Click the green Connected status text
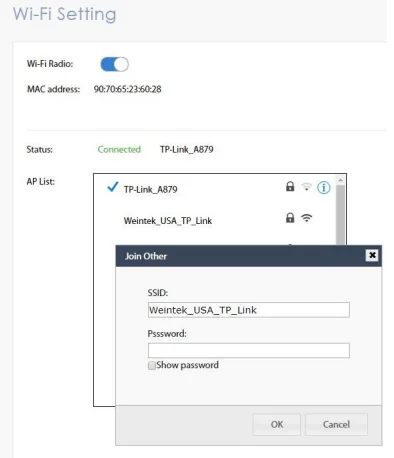Viewport: 394px width, 458px height. tap(119, 149)
